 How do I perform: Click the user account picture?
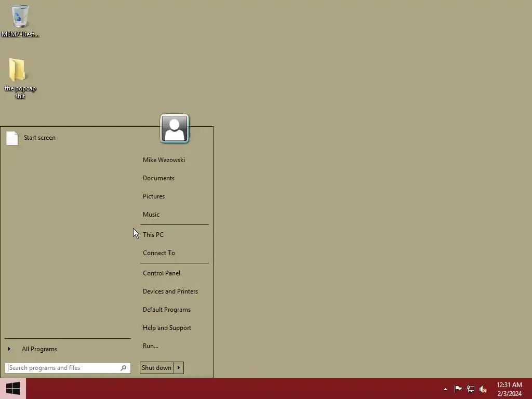point(175,129)
